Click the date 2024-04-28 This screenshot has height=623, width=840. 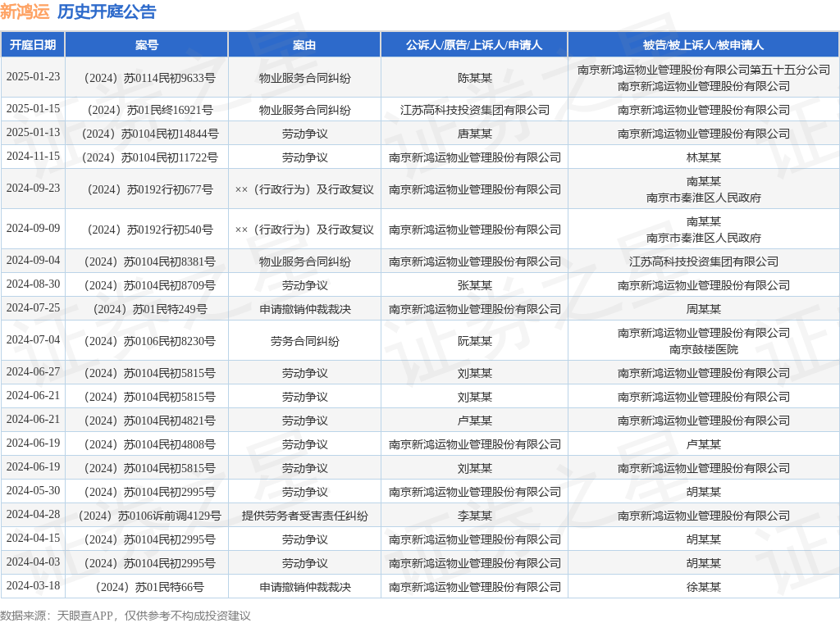(x=33, y=514)
